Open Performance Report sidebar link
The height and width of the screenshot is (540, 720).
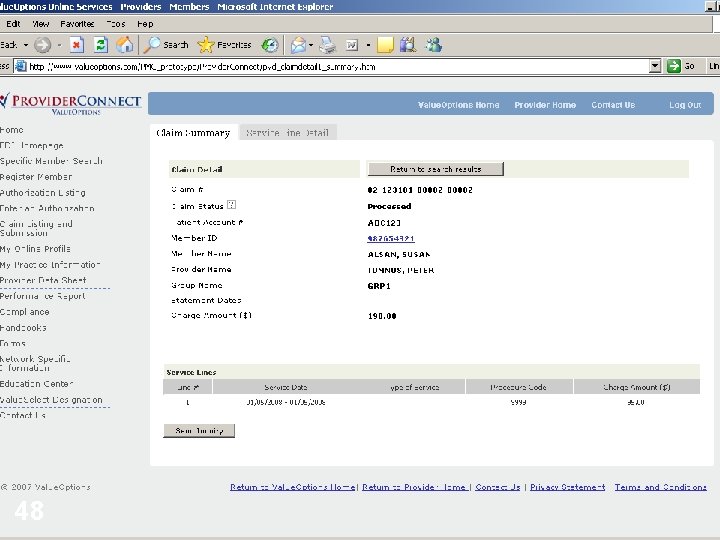(43, 296)
